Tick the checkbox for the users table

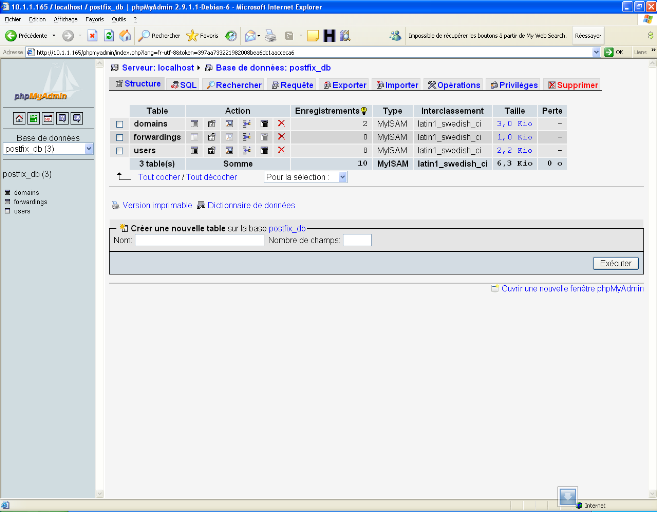(119, 150)
